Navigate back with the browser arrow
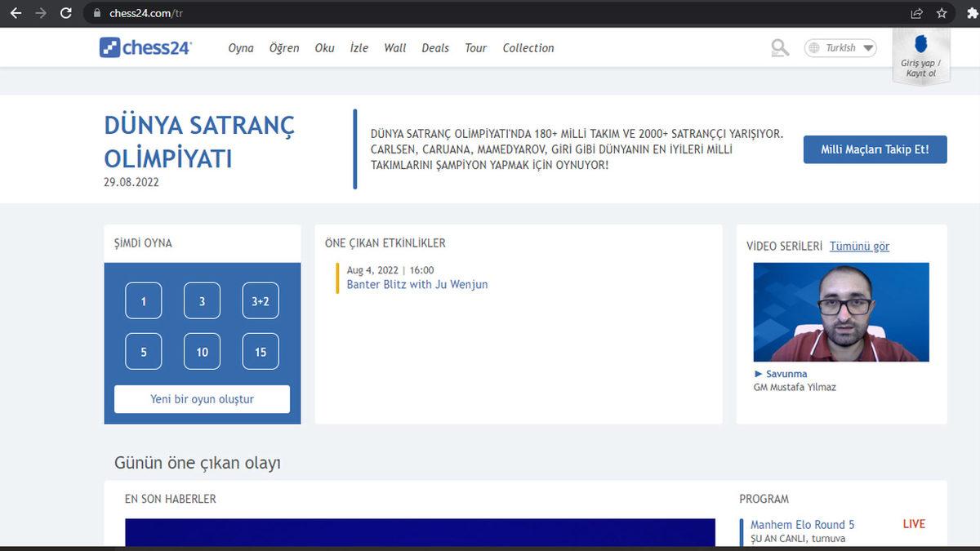The height and width of the screenshot is (551, 980). pyautogui.click(x=15, y=12)
